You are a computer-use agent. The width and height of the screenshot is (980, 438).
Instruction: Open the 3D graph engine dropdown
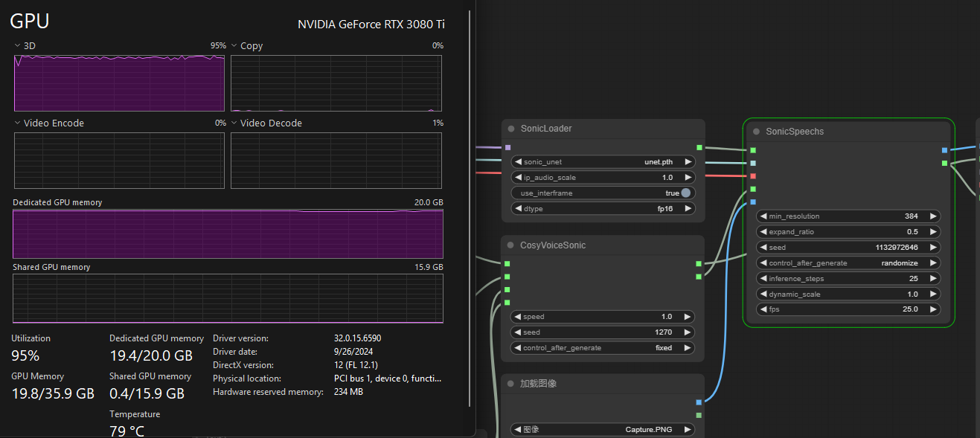coord(18,46)
